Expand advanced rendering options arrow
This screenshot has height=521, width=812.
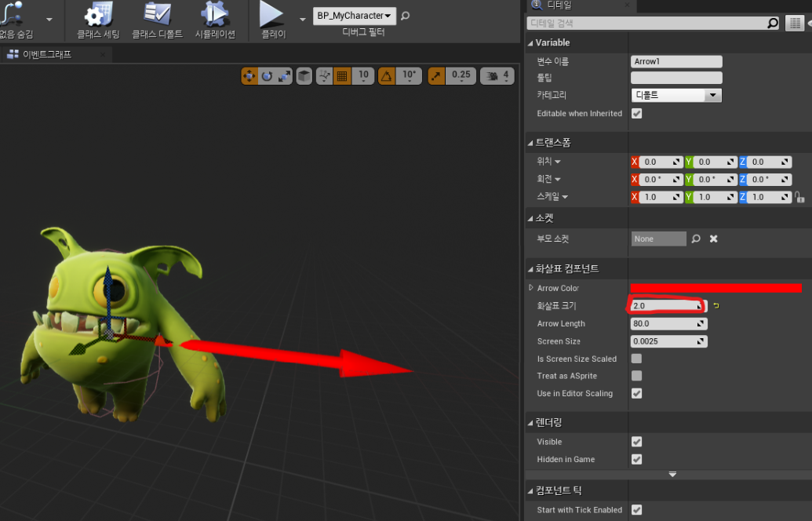pos(672,475)
